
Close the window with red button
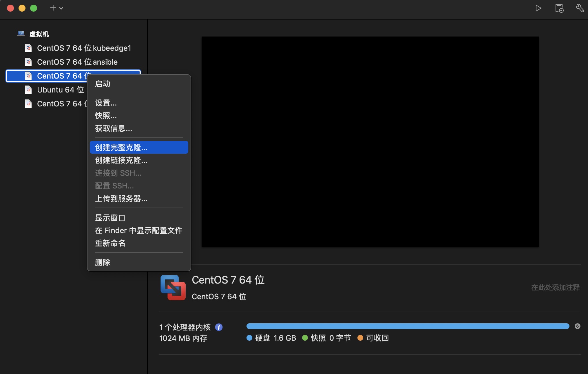[x=10, y=8]
